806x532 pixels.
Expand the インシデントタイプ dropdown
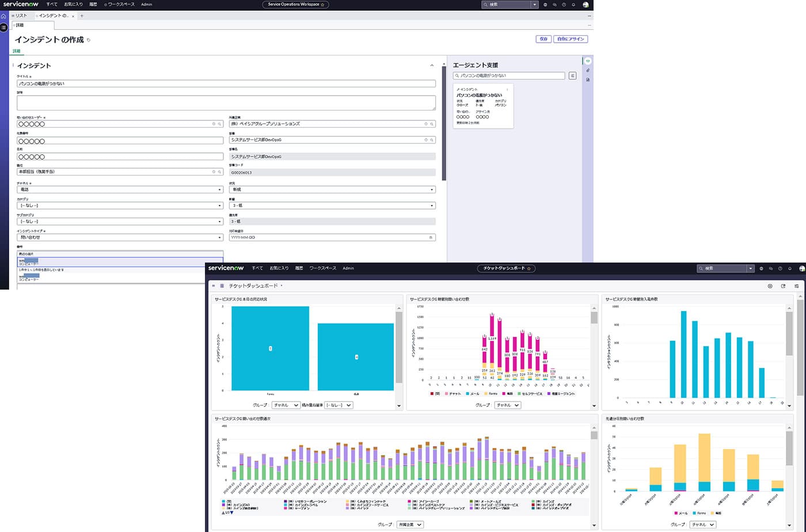[x=120, y=237]
